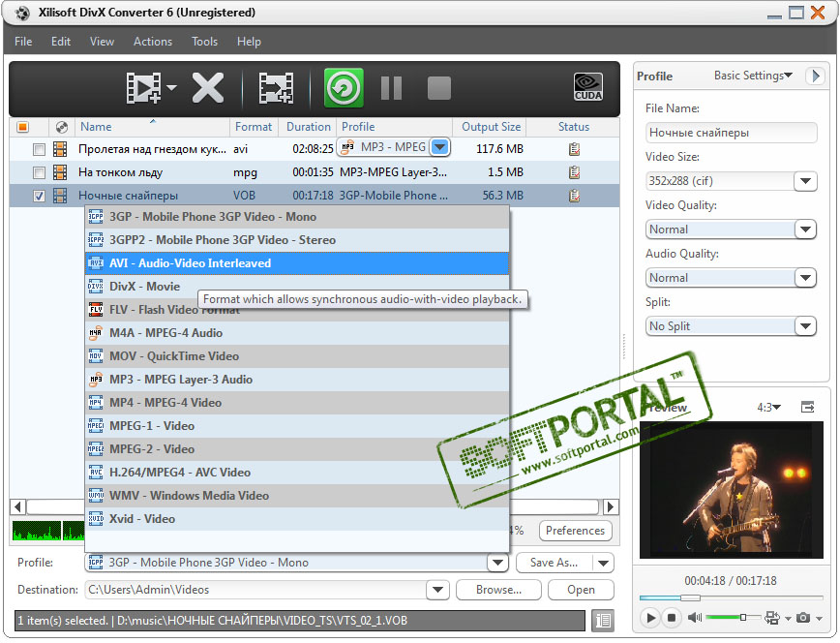Play the preview video
The width and height of the screenshot is (840, 643).
649,618
